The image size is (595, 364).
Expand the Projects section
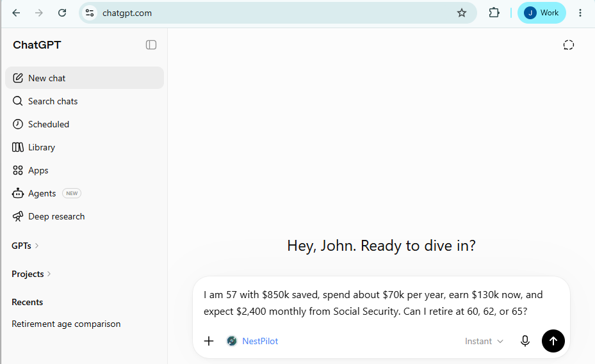click(31, 274)
